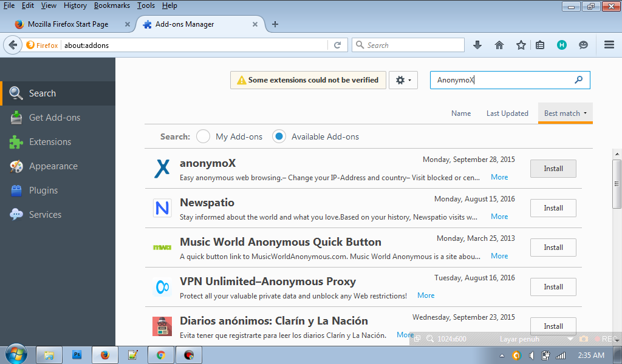Open the Help menu
Screen dimensions: 622x364
[x=169, y=5]
